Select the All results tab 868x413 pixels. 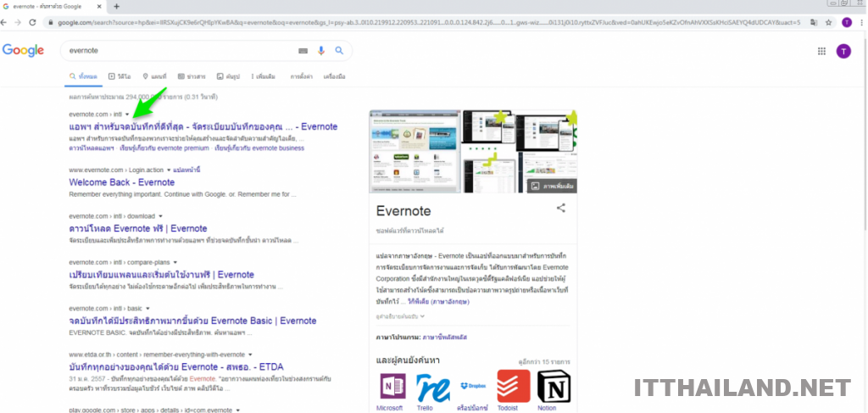tap(83, 76)
